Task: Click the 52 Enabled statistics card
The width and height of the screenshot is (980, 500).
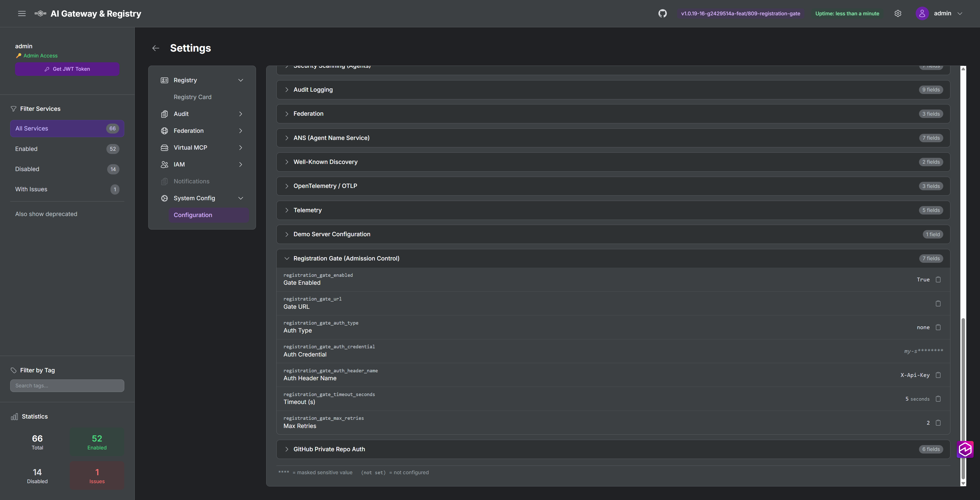Action: (x=97, y=442)
